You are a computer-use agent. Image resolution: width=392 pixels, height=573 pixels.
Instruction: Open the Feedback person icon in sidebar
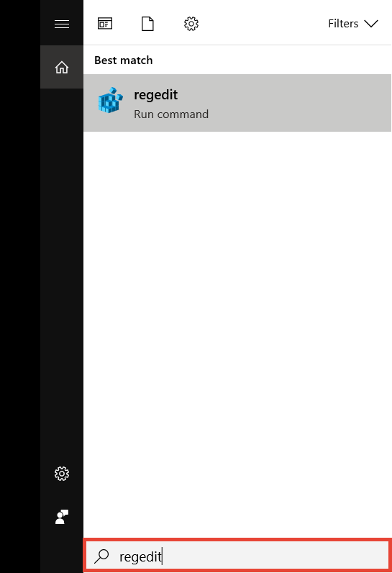coord(62,517)
